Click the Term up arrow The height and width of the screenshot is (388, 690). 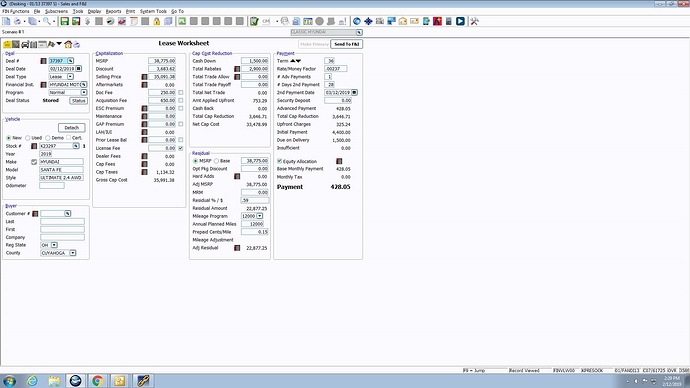coord(293,61)
